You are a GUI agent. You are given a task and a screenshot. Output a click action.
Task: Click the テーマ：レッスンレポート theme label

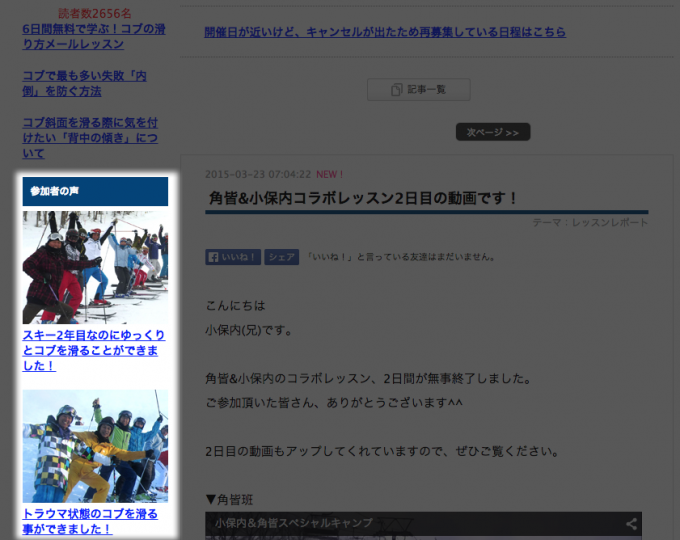pos(590,223)
